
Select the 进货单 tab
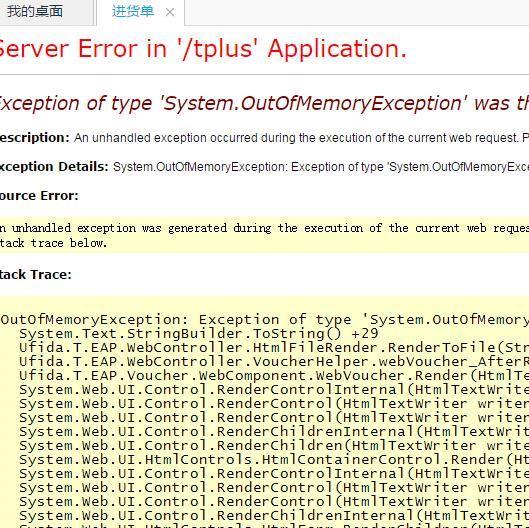pos(133,11)
